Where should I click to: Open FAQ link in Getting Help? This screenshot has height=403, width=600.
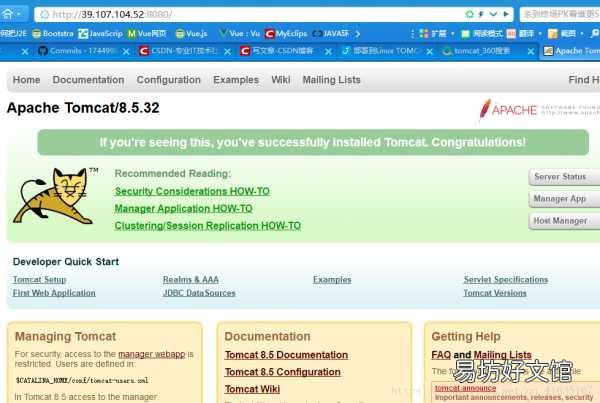click(441, 355)
